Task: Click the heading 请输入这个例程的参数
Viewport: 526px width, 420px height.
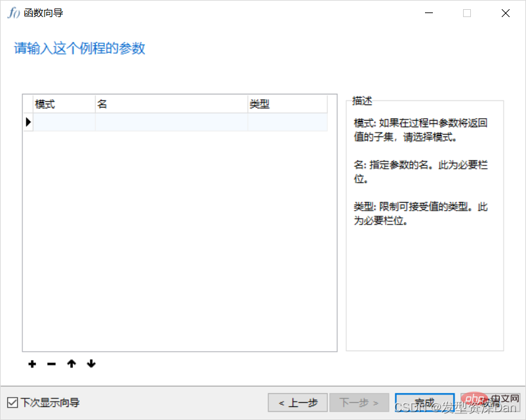Action: click(79, 49)
